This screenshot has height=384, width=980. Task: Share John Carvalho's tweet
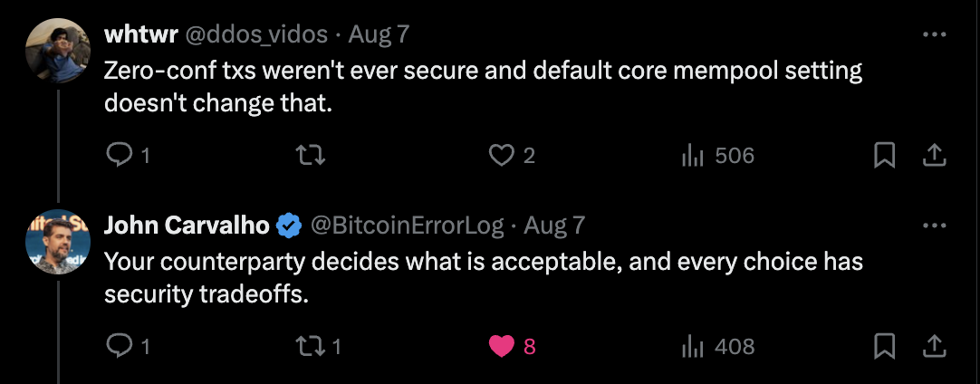933,345
